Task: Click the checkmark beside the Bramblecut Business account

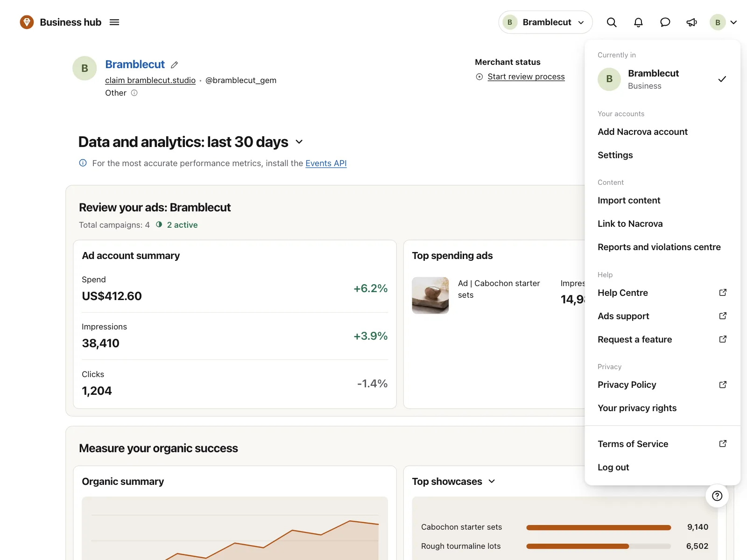Action: (722, 79)
